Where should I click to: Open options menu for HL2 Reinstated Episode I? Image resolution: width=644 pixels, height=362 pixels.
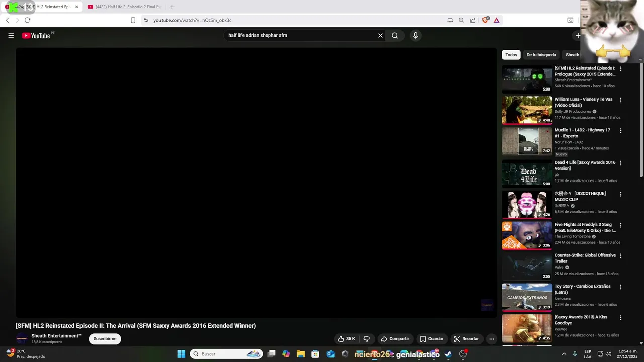[x=620, y=69]
